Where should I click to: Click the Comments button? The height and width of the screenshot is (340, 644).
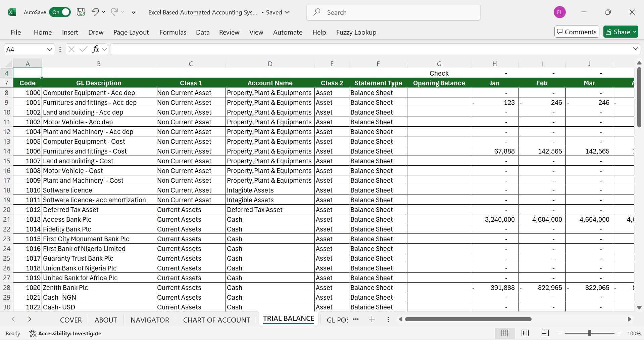point(577,32)
